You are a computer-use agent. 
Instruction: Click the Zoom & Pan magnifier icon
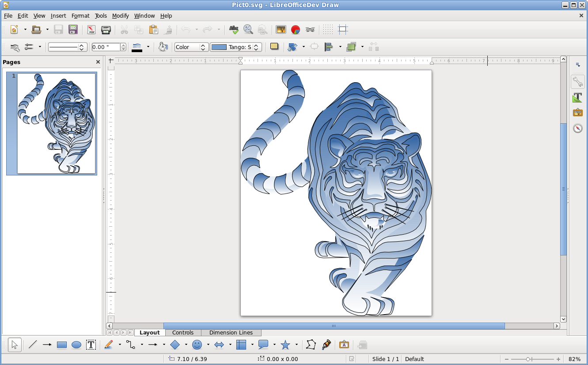[248, 30]
